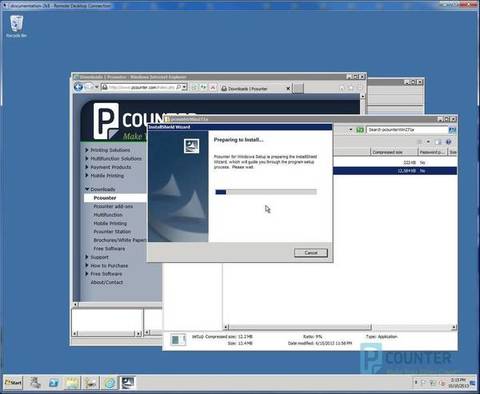Viewport: 480px width, 394px height.
Task: Click the blue help icon in explorer
Action: point(449,142)
